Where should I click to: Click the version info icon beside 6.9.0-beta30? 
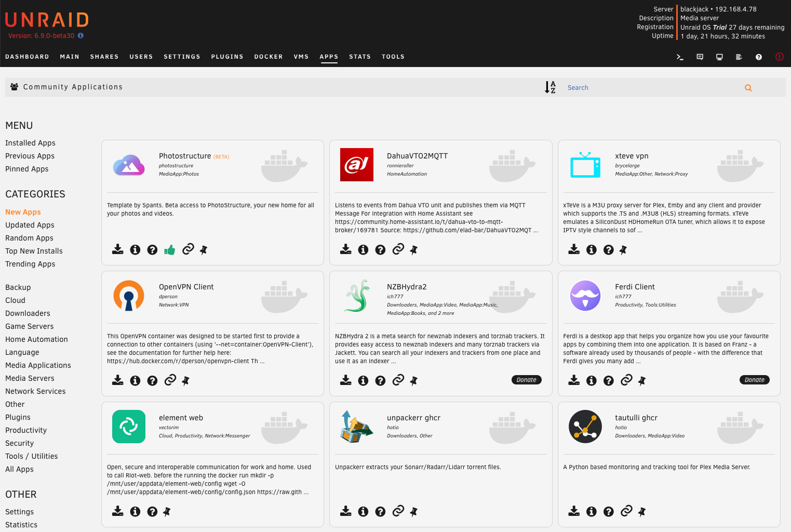[81, 36]
